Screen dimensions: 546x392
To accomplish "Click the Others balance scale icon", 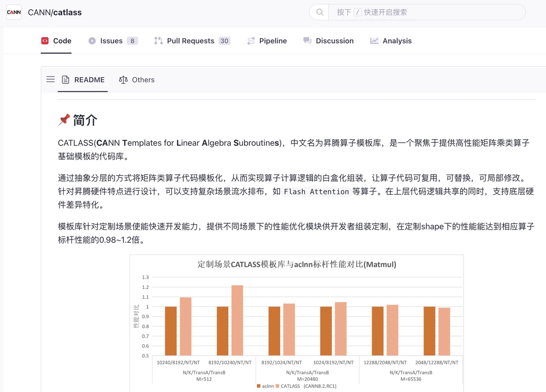I will (x=123, y=80).
